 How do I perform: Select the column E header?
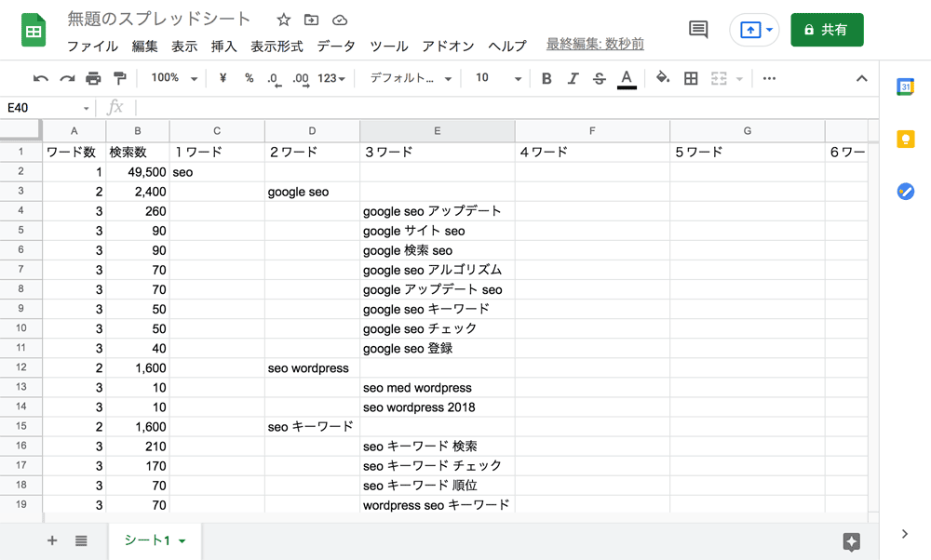(x=437, y=130)
